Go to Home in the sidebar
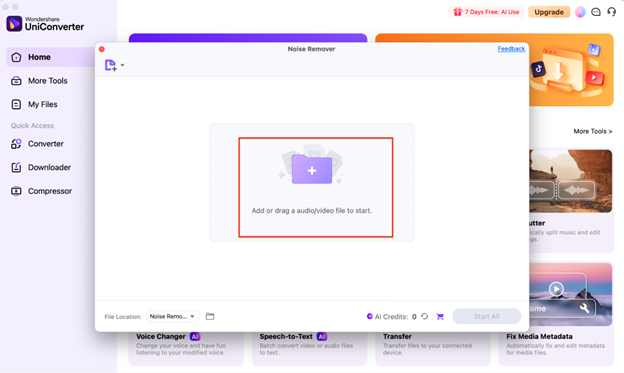Viewport: 624px width, 373px height. click(x=51, y=57)
